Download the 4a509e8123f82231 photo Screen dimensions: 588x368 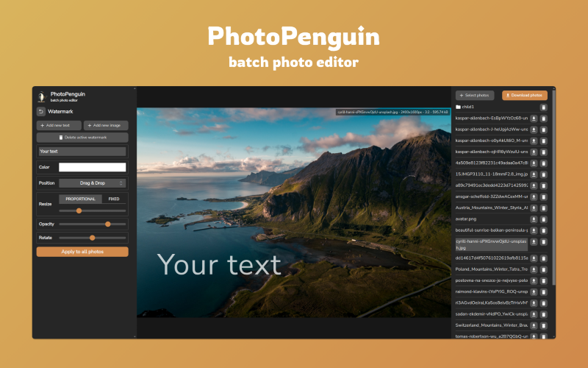pos(534,163)
